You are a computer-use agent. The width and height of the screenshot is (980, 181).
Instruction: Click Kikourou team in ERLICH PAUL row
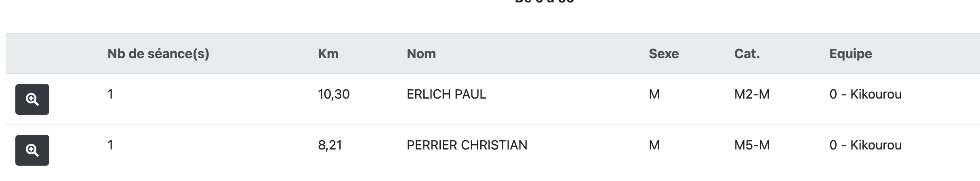(x=865, y=95)
